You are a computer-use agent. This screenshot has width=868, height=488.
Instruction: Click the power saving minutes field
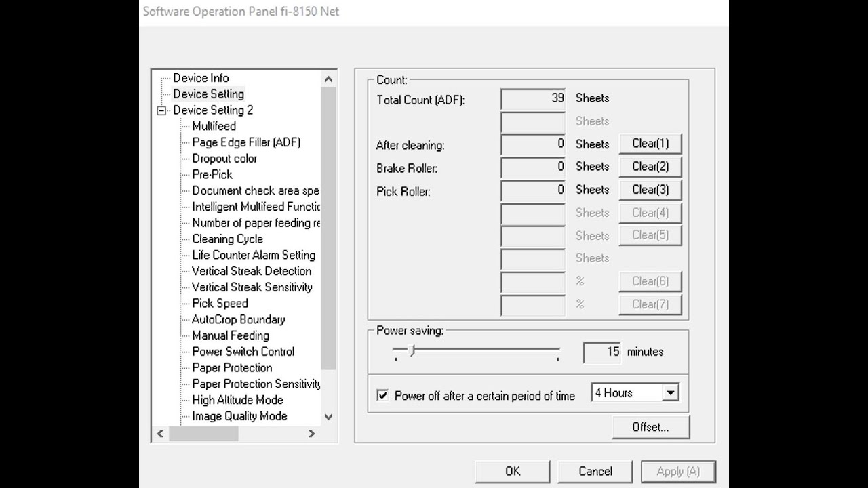pos(602,352)
